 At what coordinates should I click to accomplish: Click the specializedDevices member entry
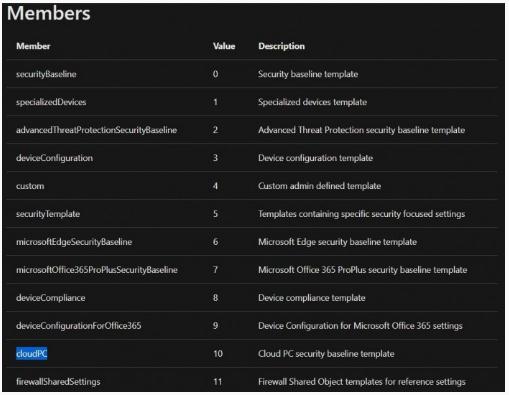tap(51, 102)
